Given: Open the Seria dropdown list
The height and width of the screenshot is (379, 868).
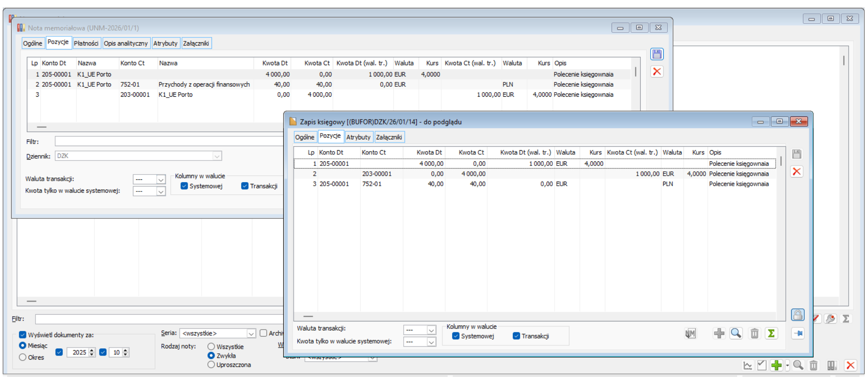Looking at the screenshot, I should pos(251,334).
